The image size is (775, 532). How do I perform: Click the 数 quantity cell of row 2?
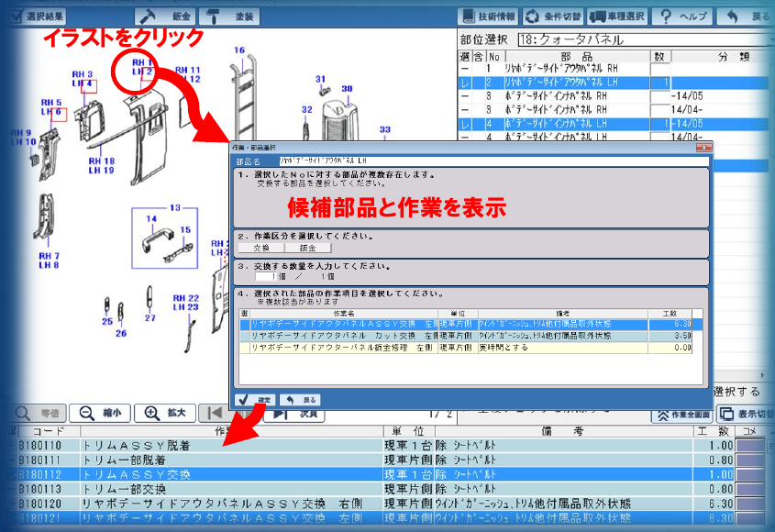point(659,83)
